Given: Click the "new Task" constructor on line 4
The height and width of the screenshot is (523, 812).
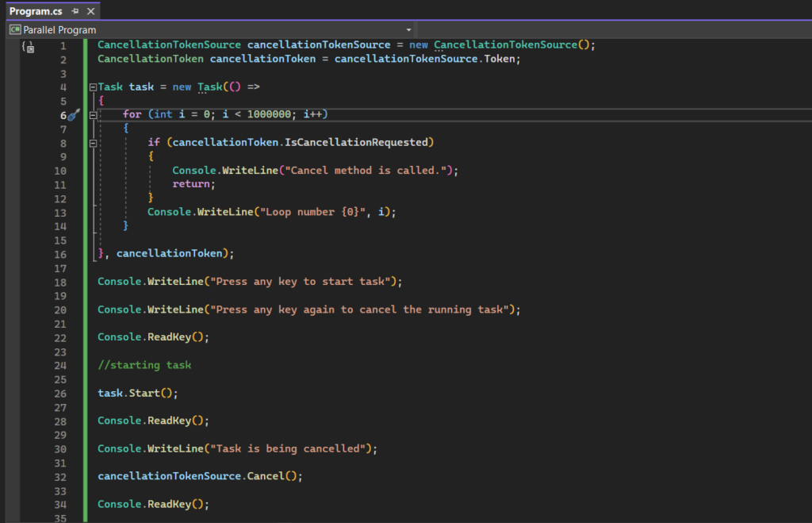Looking at the screenshot, I should (197, 87).
